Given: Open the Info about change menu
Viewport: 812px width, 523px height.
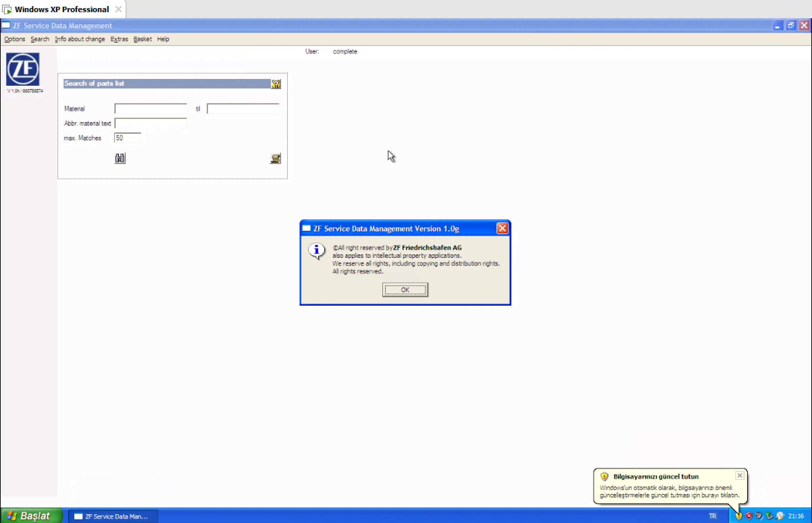Looking at the screenshot, I should click(80, 39).
